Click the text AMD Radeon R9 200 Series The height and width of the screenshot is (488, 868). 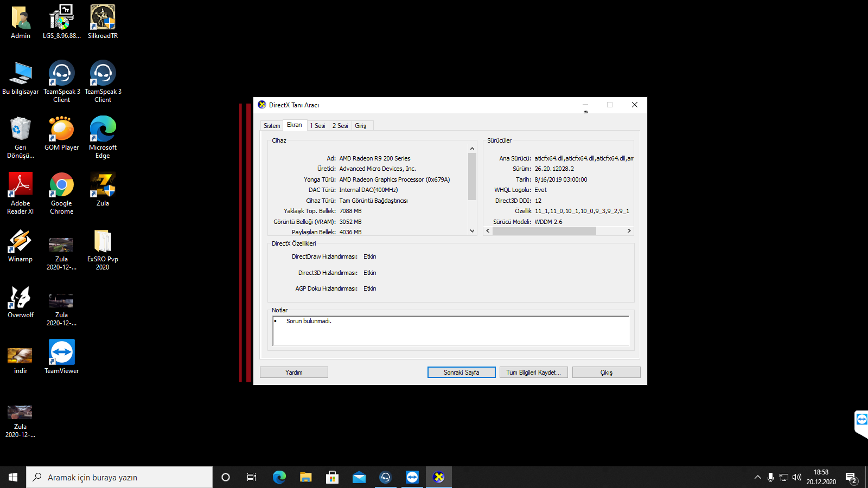coord(375,158)
